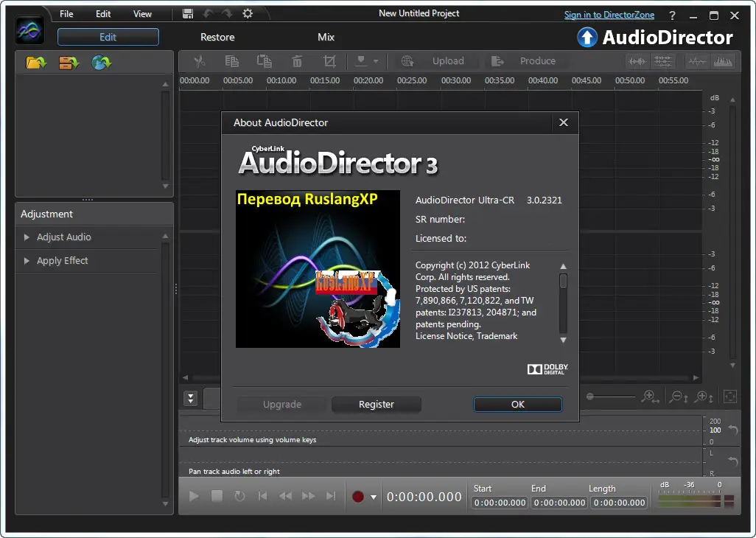756x538 pixels.
Task: Switch to the Restore room tab
Action: point(217,37)
